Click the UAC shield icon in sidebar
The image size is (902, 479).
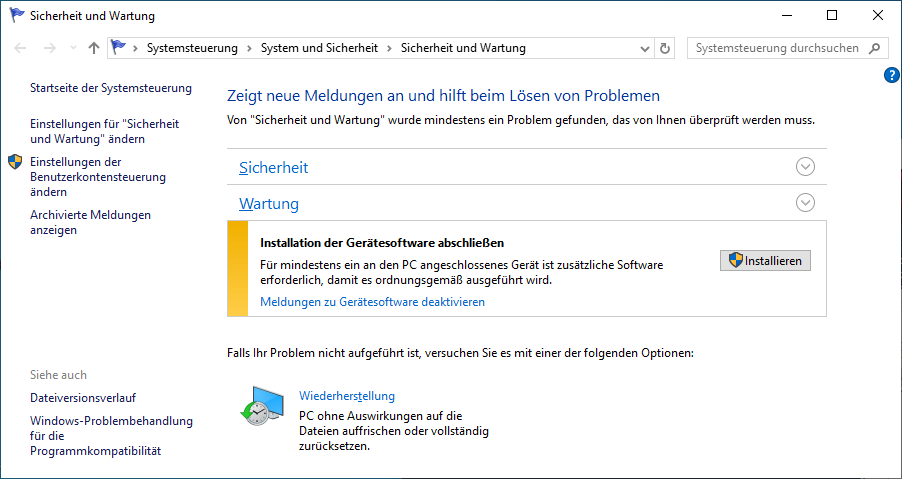tap(15, 162)
